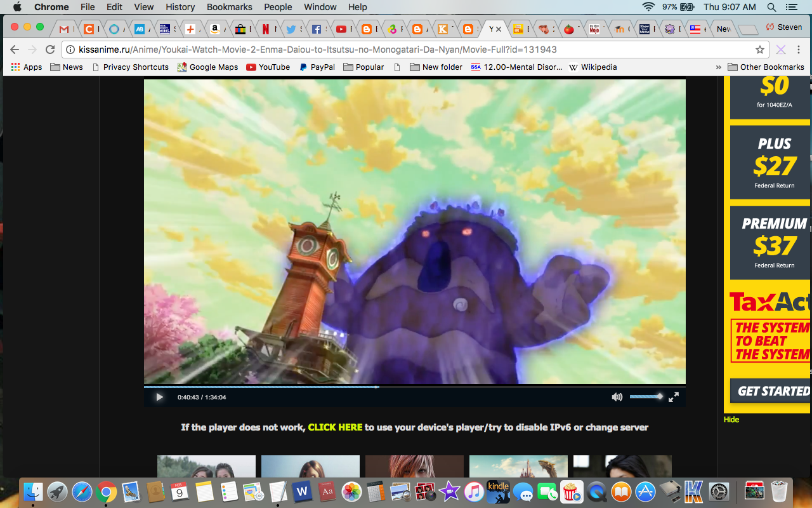Mute the video with the speaker icon
The height and width of the screenshot is (508, 812).
[x=617, y=397]
